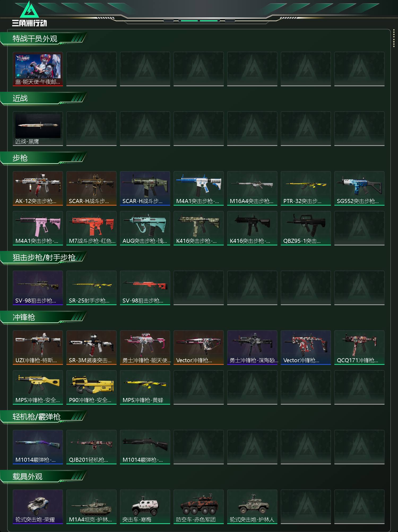Open the 蛊-能天使·午夜邮差 operator skin
The width and height of the screenshot is (398, 532).
(38, 69)
